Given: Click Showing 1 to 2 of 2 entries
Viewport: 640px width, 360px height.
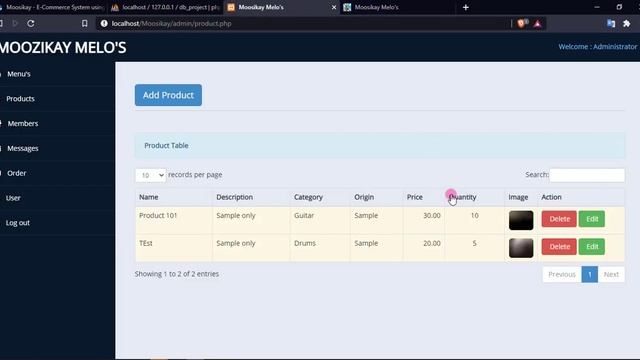Looking at the screenshot, I should (x=177, y=274).
